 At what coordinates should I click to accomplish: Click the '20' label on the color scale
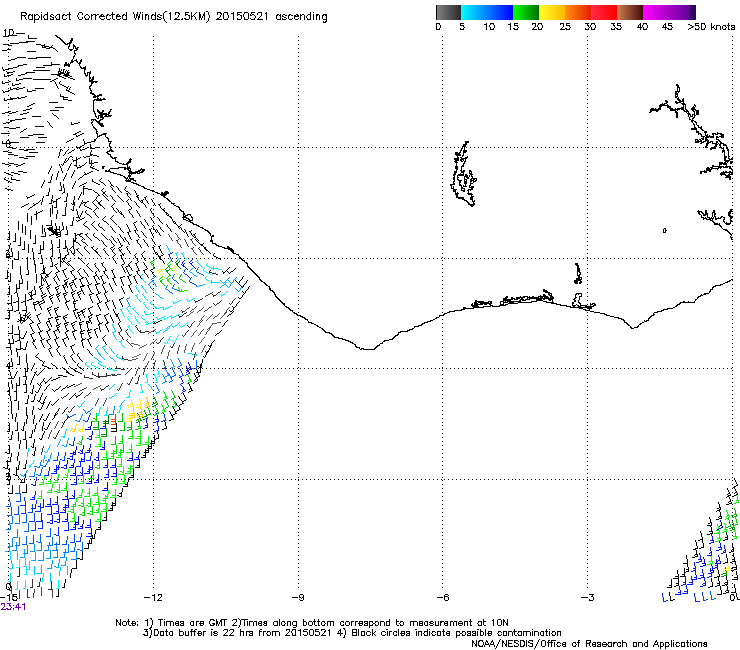point(537,27)
